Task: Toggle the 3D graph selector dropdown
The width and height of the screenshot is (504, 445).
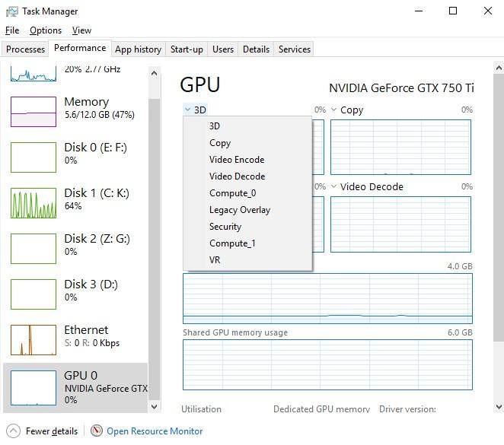Action: point(188,110)
